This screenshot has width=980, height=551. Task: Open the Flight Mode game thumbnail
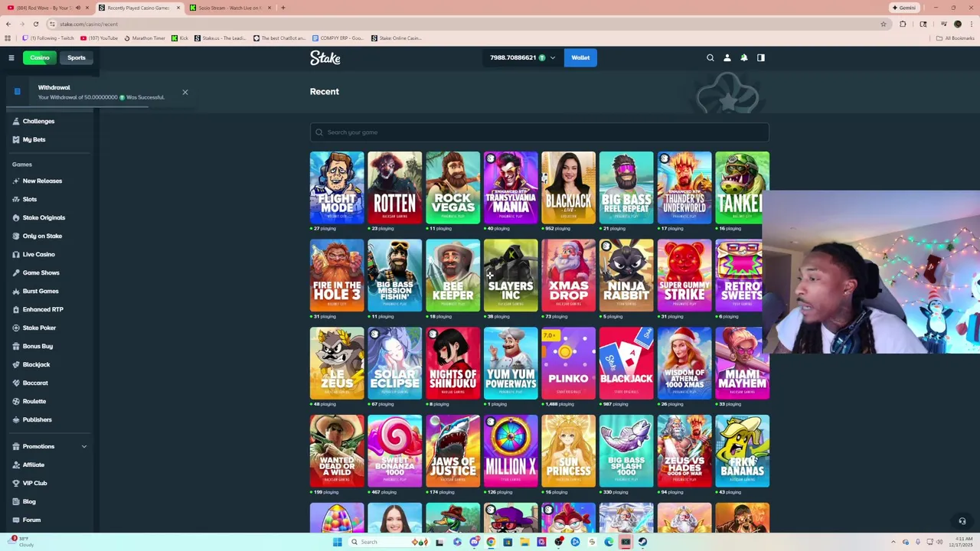click(x=337, y=187)
